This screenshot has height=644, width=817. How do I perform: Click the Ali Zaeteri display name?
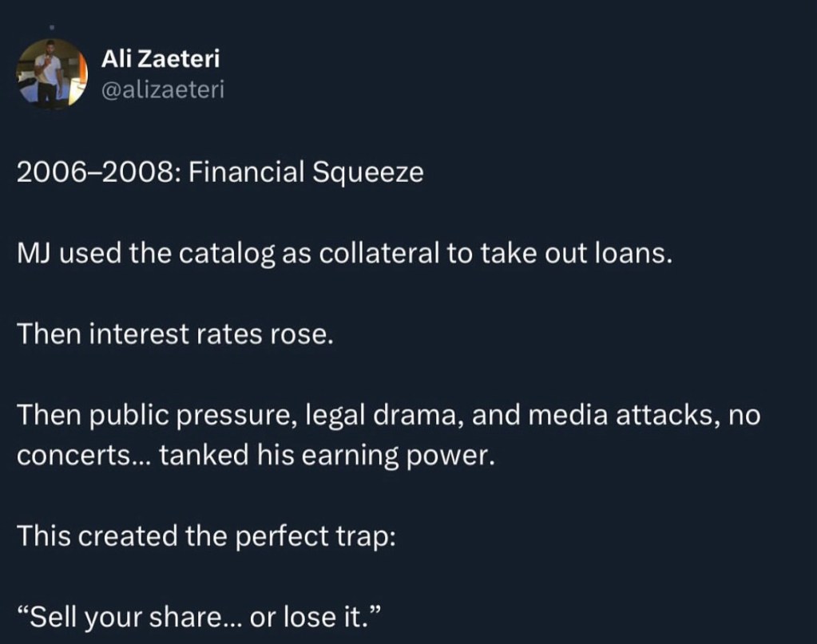click(x=161, y=58)
